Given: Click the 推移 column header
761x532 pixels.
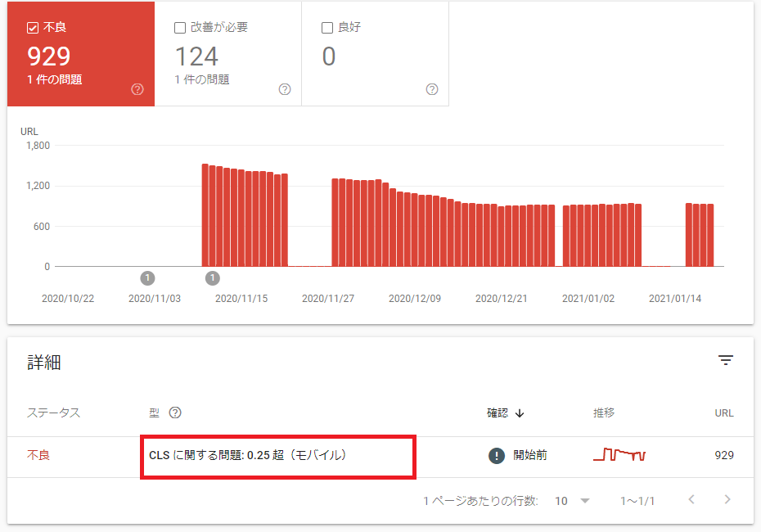Looking at the screenshot, I should coord(604,413).
